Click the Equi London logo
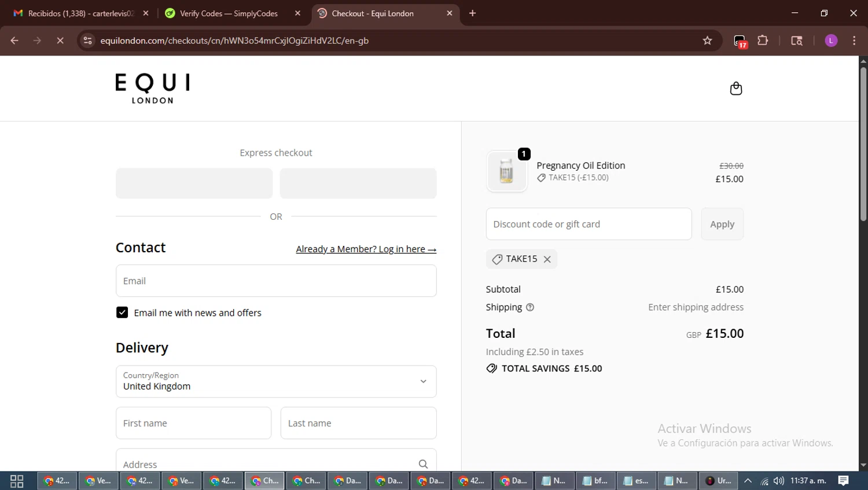The image size is (868, 490). (152, 89)
